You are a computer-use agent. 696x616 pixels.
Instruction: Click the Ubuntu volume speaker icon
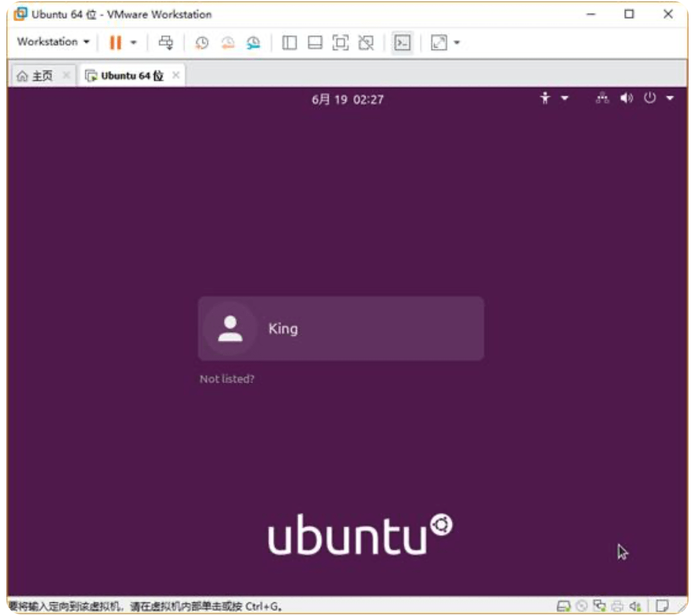pos(627,98)
